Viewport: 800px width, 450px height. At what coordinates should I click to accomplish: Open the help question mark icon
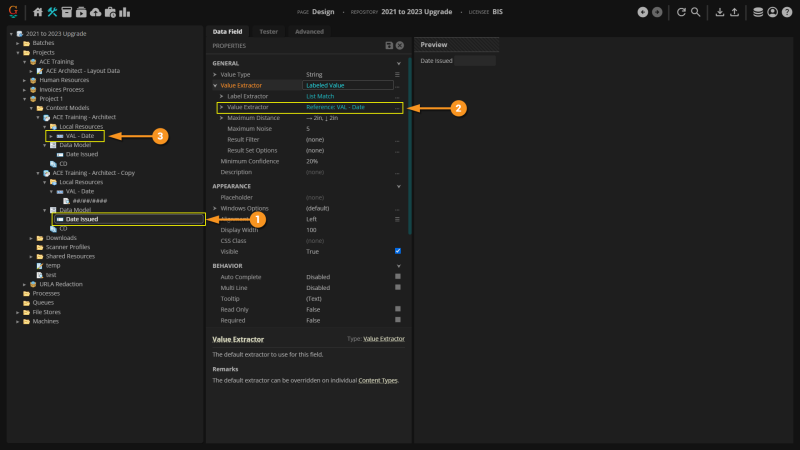787,12
